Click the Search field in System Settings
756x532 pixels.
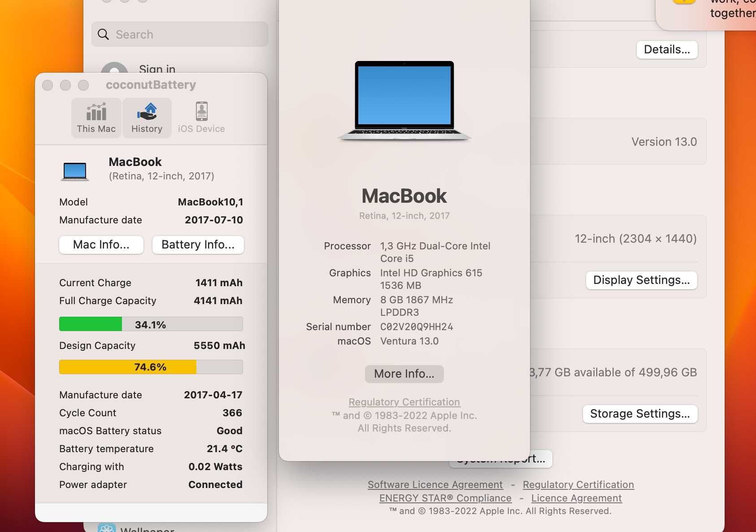pyautogui.click(x=180, y=34)
